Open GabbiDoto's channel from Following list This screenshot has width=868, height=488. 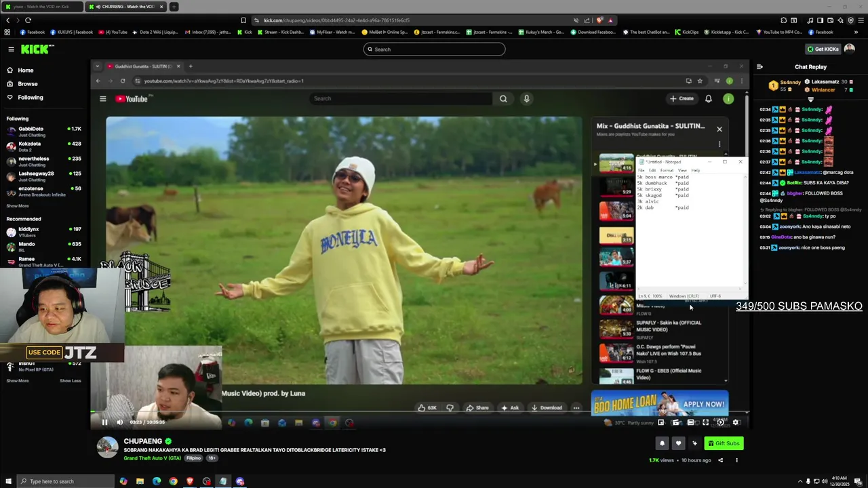pos(43,131)
